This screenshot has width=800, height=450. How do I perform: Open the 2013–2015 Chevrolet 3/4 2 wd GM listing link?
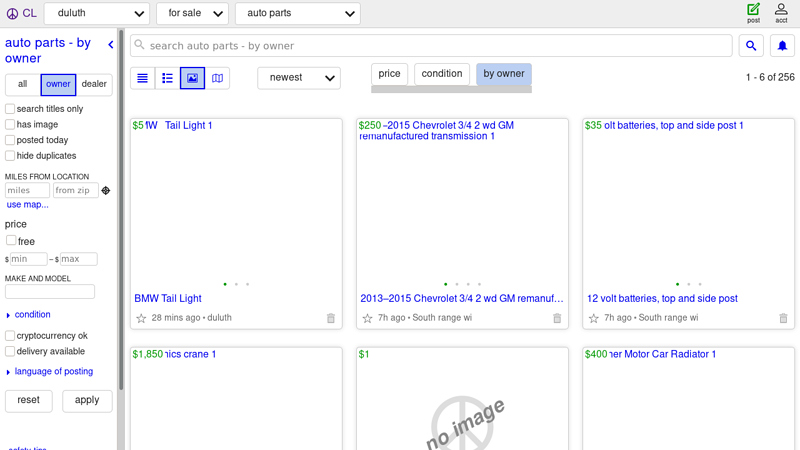(x=462, y=298)
